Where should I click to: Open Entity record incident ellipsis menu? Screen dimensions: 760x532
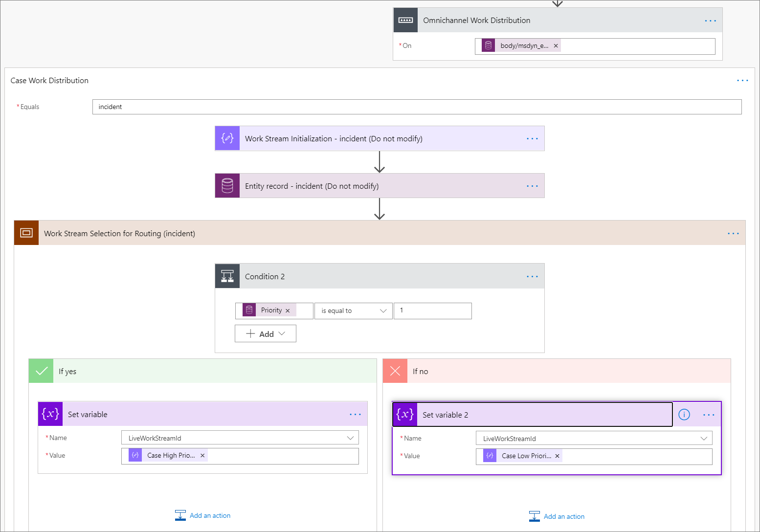(532, 186)
